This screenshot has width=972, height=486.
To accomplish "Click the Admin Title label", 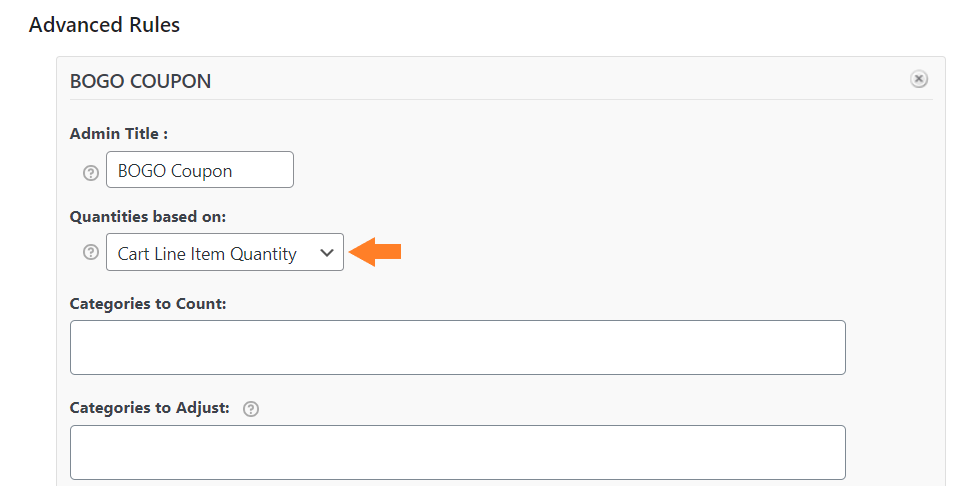I will [119, 134].
